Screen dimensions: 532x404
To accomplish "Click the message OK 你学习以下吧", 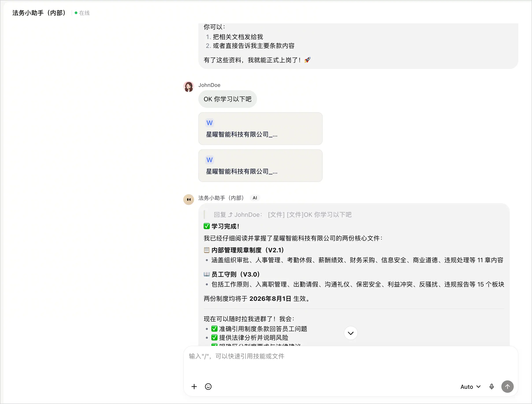I will (227, 99).
